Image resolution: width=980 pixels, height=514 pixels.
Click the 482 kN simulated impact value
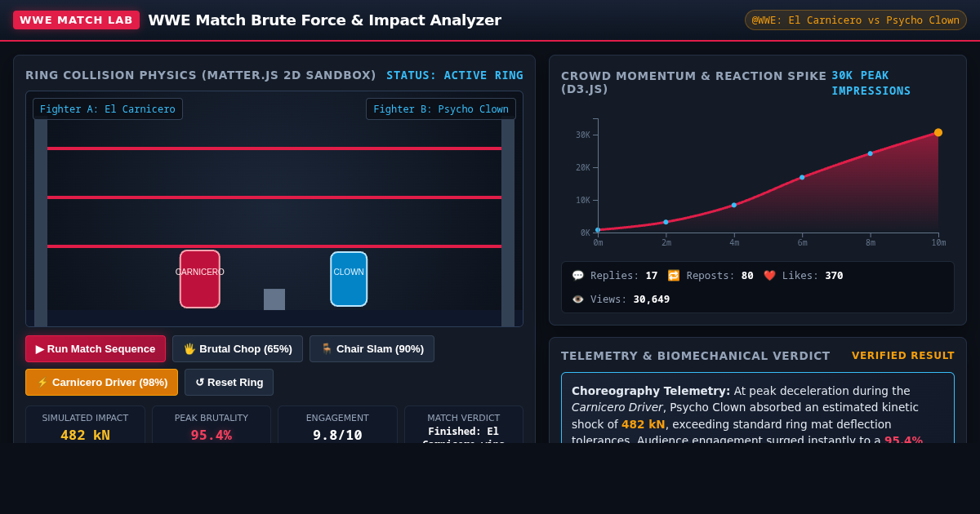tap(85, 435)
